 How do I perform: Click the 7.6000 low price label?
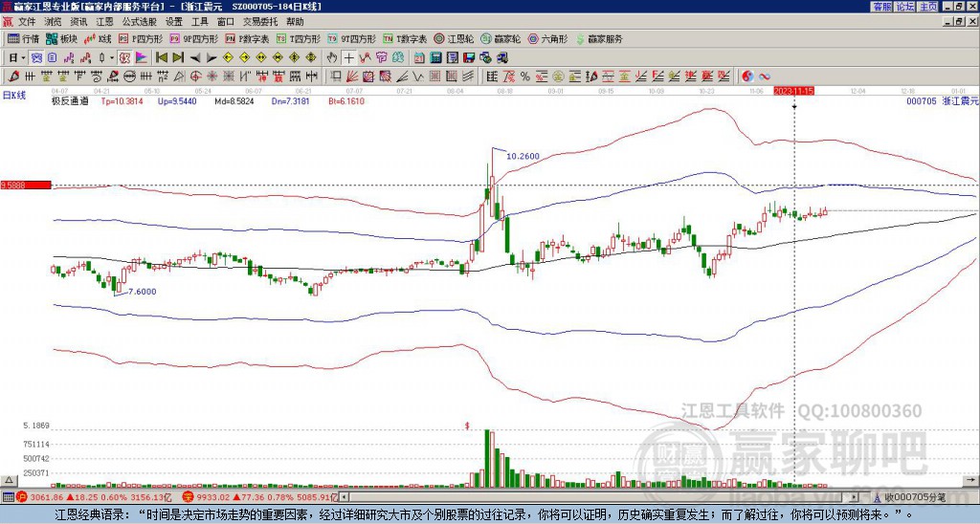tap(141, 292)
